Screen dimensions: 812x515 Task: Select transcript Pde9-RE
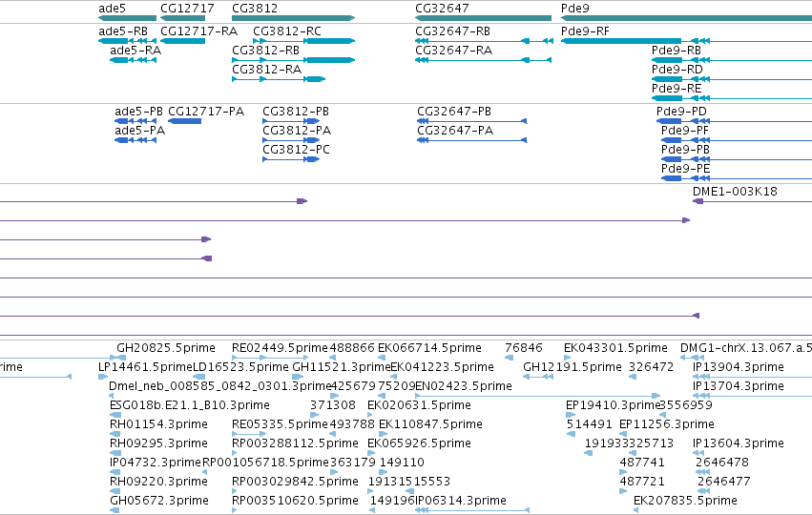(677, 89)
